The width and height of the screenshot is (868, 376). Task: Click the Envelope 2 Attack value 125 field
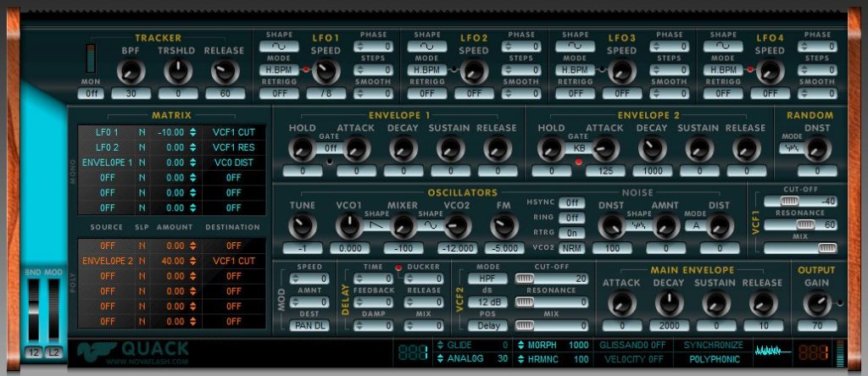(605, 171)
